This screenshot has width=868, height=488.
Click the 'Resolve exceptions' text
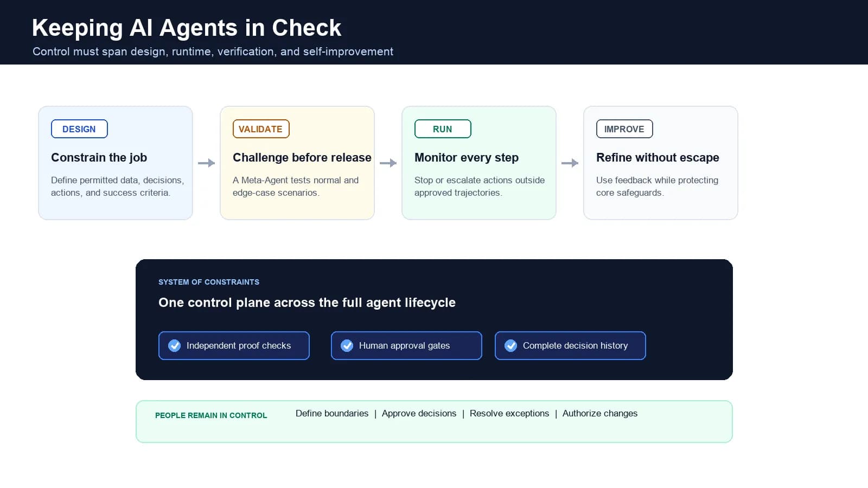coord(509,413)
